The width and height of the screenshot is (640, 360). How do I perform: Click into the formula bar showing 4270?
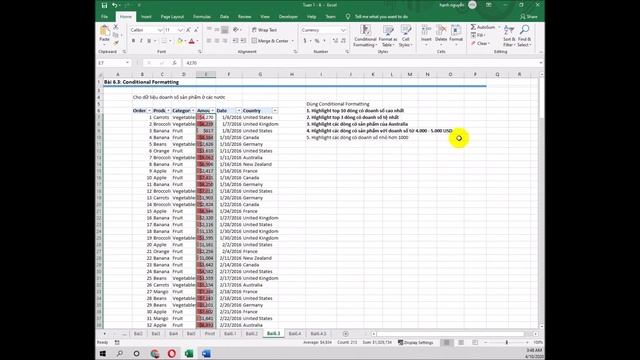(x=359, y=63)
